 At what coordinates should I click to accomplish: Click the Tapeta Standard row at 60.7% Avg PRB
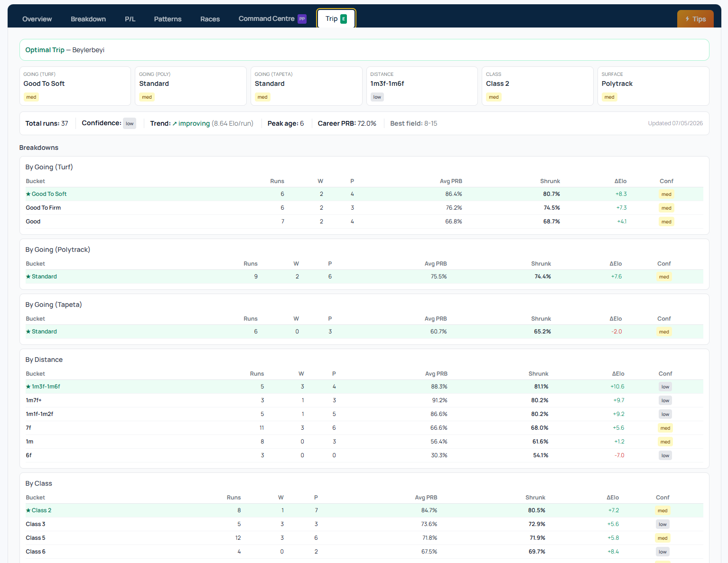pyautogui.click(x=364, y=332)
